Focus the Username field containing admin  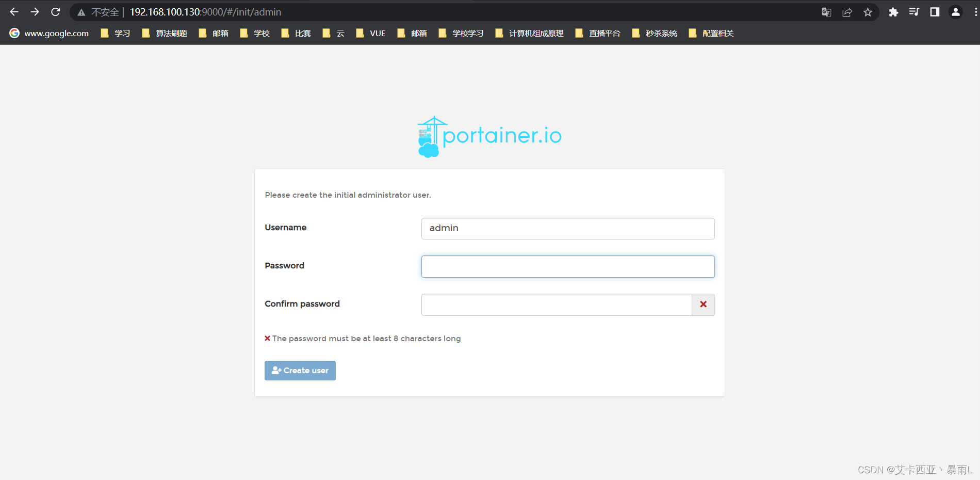click(568, 229)
